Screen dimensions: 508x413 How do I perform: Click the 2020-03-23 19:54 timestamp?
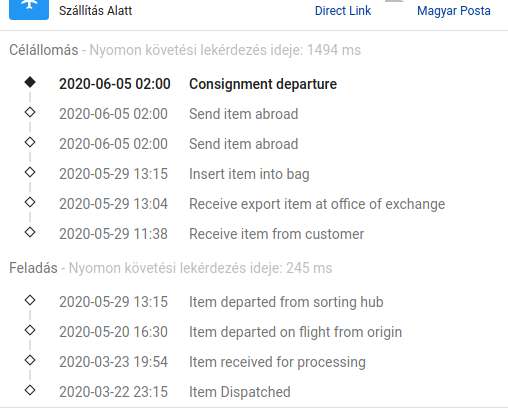click(x=113, y=362)
